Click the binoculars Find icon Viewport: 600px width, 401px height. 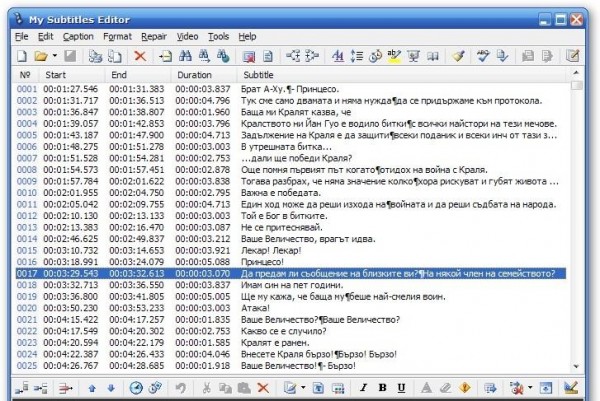(185, 56)
